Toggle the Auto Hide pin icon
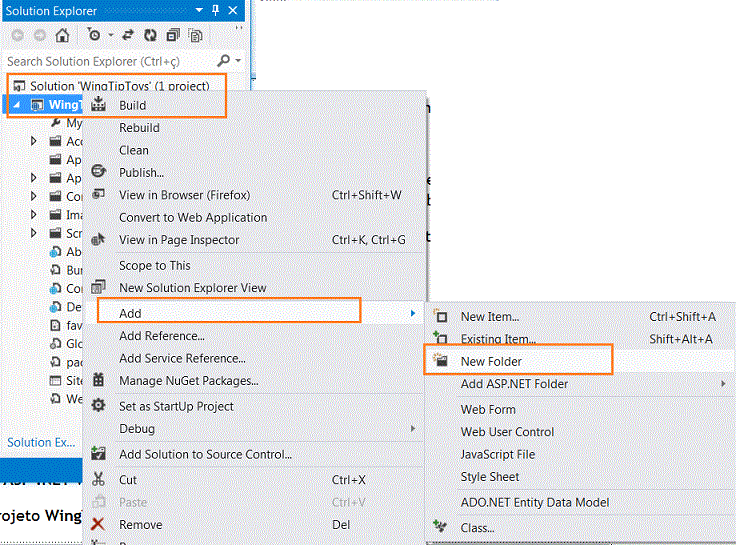This screenshot has width=736, height=545. tap(215, 10)
